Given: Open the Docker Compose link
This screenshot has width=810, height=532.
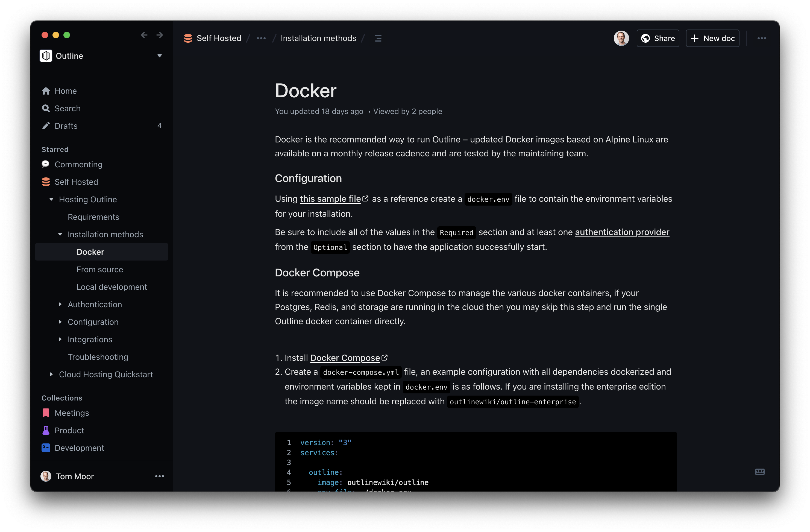Looking at the screenshot, I should coord(345,358).
